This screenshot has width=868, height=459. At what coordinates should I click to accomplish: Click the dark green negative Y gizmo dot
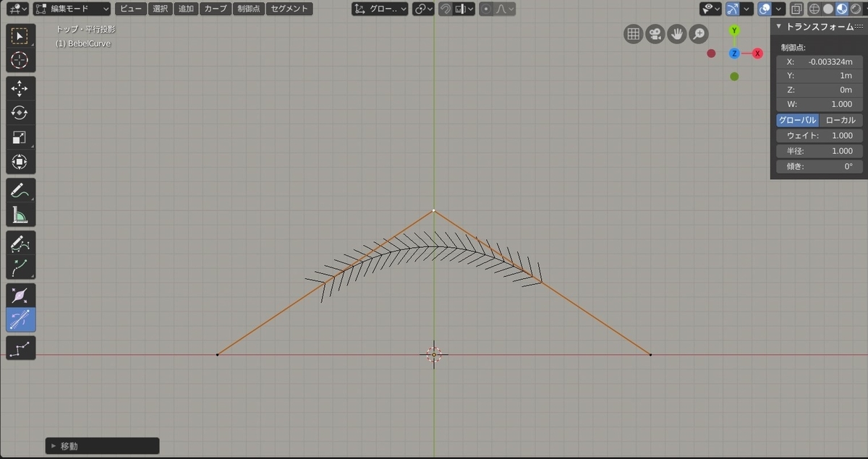click(x=734, y=77)
